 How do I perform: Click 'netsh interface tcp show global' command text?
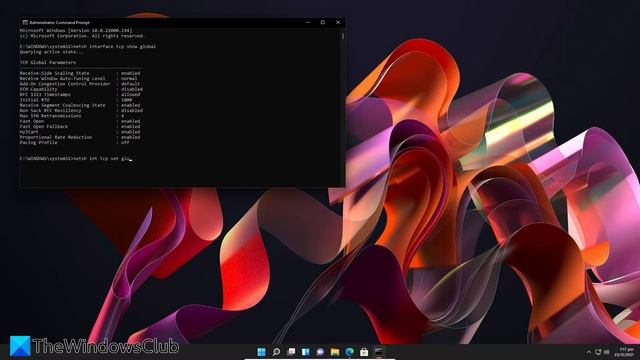pyautogui.click(x=114, y=47)
